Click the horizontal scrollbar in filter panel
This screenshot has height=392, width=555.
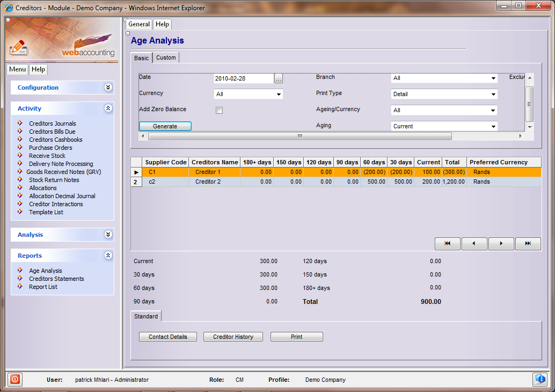[x=300, y=136]
